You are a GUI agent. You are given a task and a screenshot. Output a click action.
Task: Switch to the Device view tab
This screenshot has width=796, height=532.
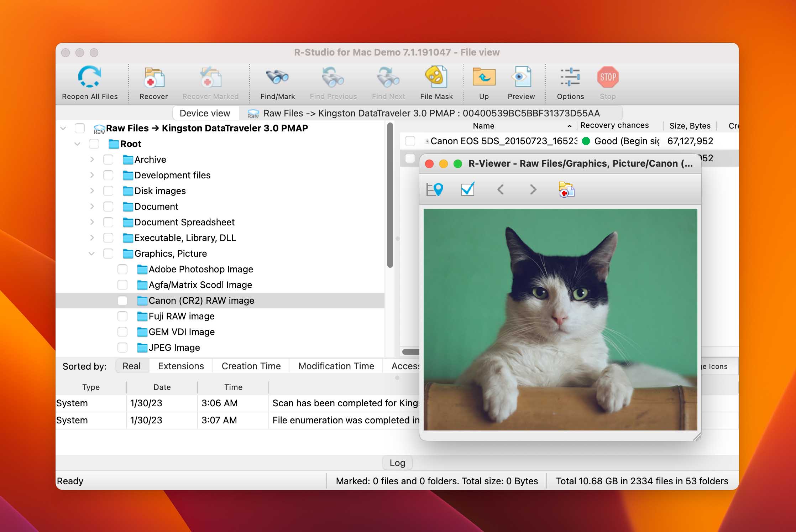tap(205, 113)
